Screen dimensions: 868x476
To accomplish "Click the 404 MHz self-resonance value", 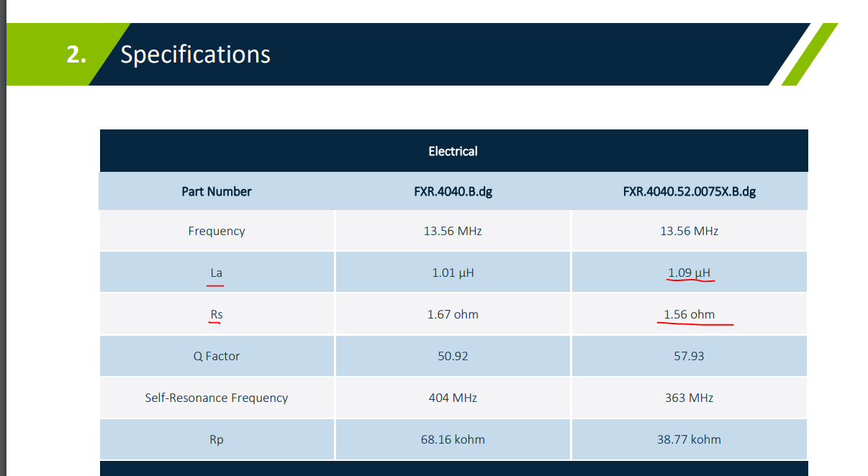I will [453, 398].
